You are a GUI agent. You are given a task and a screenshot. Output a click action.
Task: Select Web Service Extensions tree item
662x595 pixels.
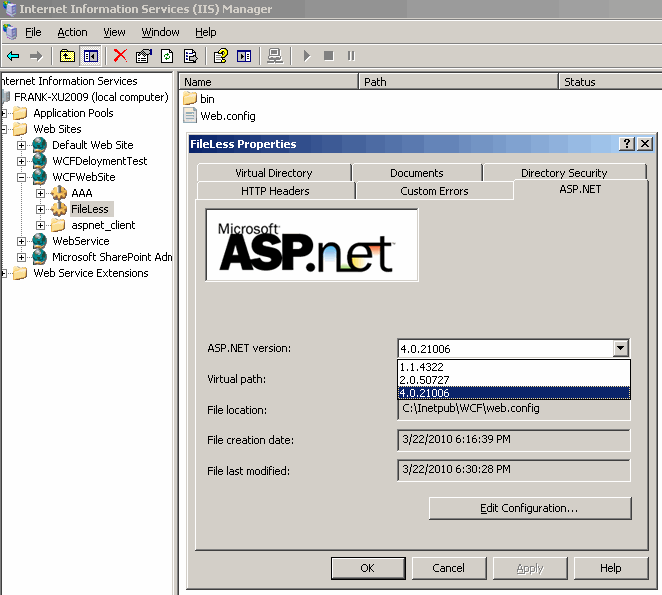point(91,273)
